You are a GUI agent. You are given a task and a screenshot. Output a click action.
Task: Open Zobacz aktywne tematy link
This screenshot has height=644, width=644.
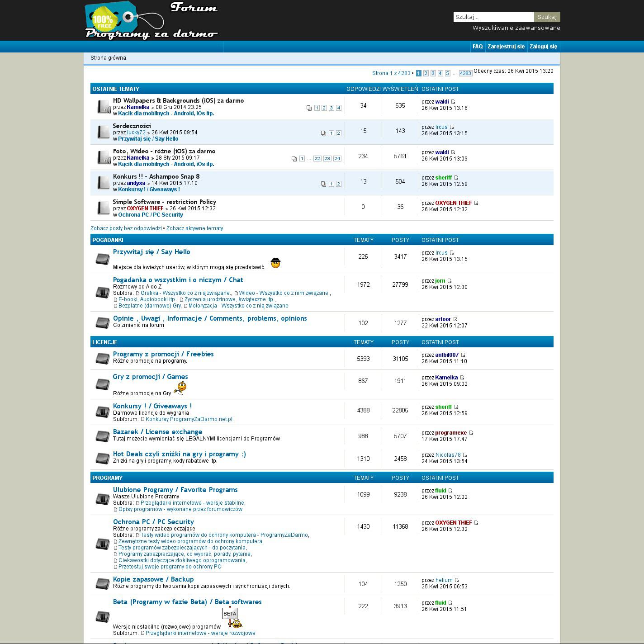194,228
